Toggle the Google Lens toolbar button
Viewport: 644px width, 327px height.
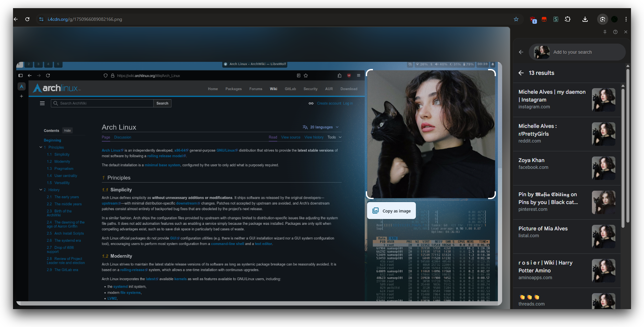click(x=603, y=19)
